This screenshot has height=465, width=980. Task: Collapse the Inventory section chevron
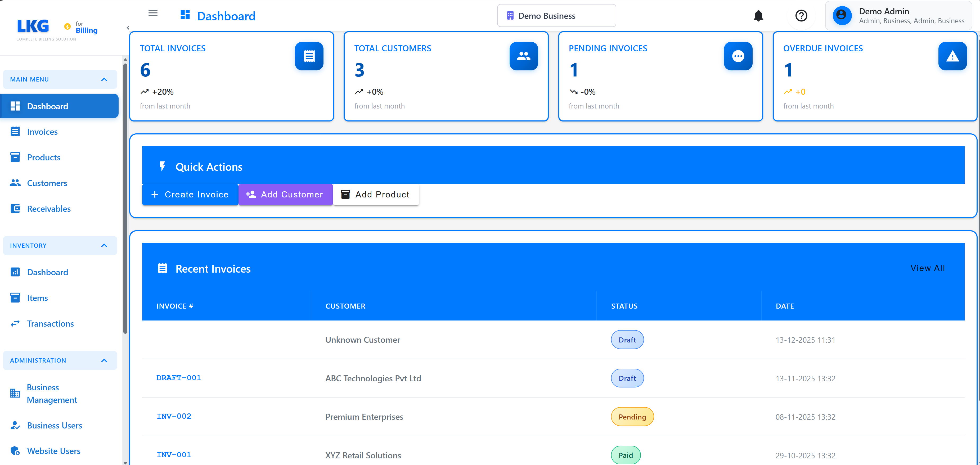click(104, 246)
